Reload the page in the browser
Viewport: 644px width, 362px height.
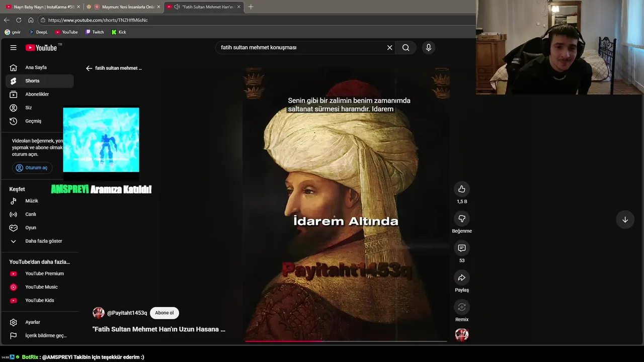19,20
